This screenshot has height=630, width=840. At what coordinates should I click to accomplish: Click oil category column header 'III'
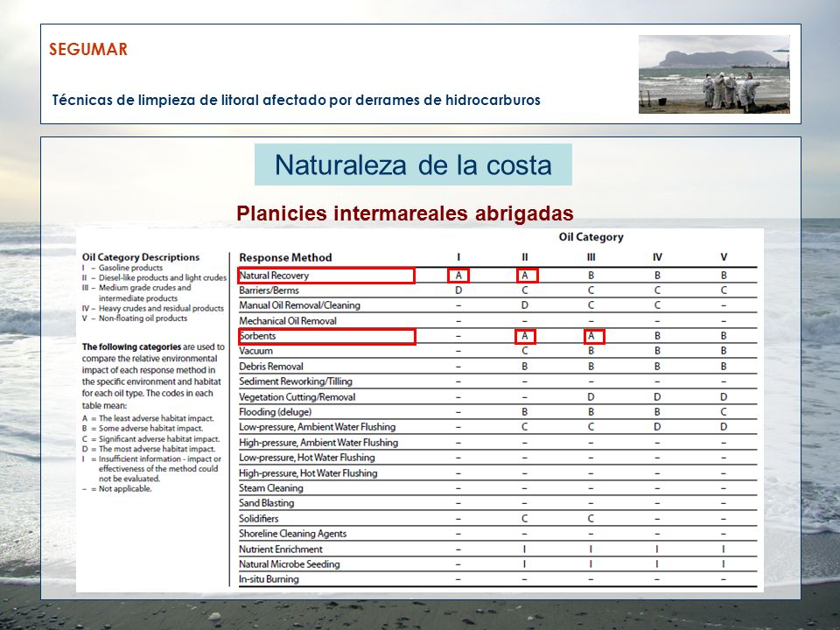[x=591, y=257]
